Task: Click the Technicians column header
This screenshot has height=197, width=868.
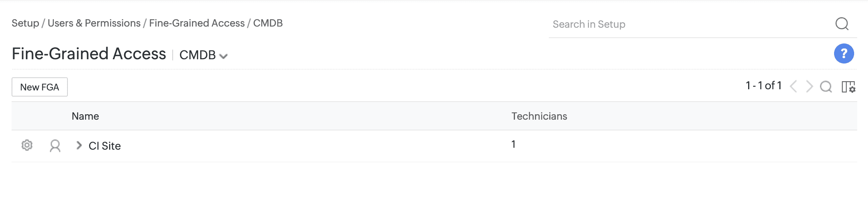Action: point(539,116)
